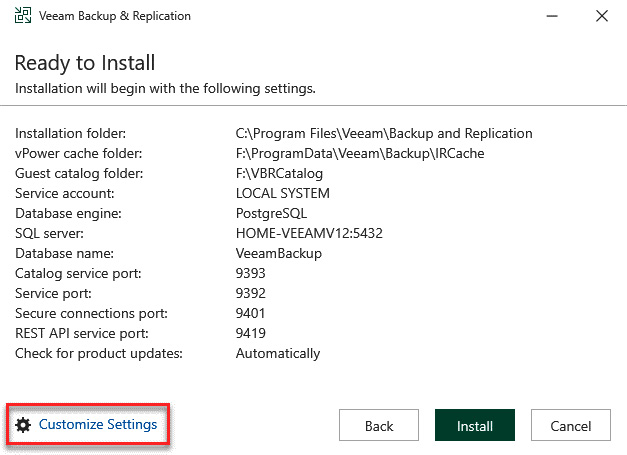Click the F:\VBRCatalog guest catalog value

click(279, 173)
